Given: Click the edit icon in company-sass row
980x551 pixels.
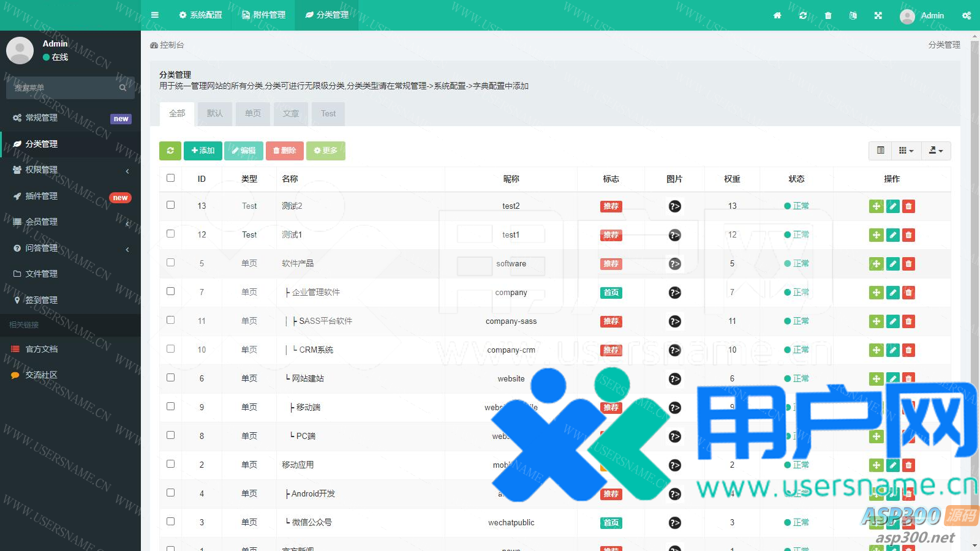Looking at the screenshot, I should [x=893, y=321].
